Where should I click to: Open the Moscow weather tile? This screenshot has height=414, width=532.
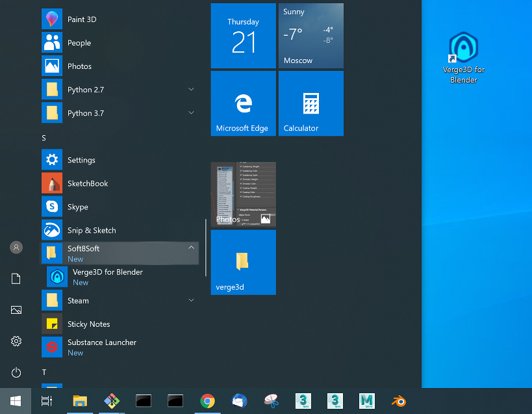pos(311,36)
